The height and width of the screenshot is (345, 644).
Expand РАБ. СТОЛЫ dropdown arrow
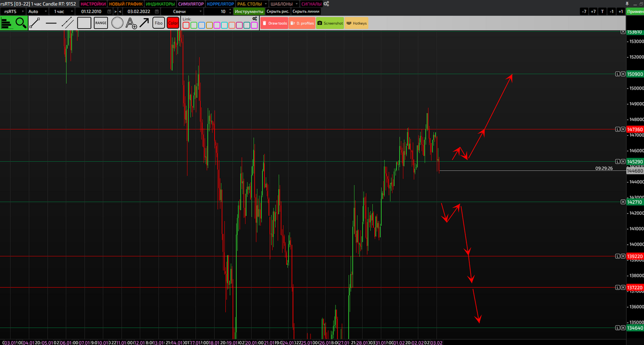click(x=267, y=4)
